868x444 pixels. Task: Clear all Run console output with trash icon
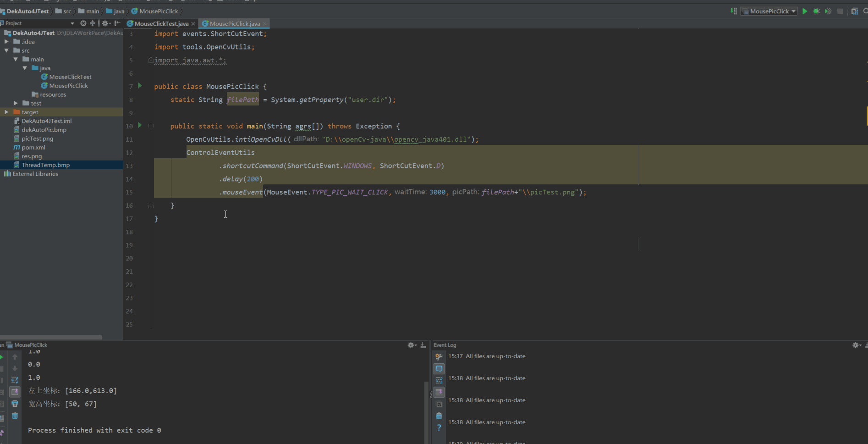pyautogui.click(x=15, y=416)
